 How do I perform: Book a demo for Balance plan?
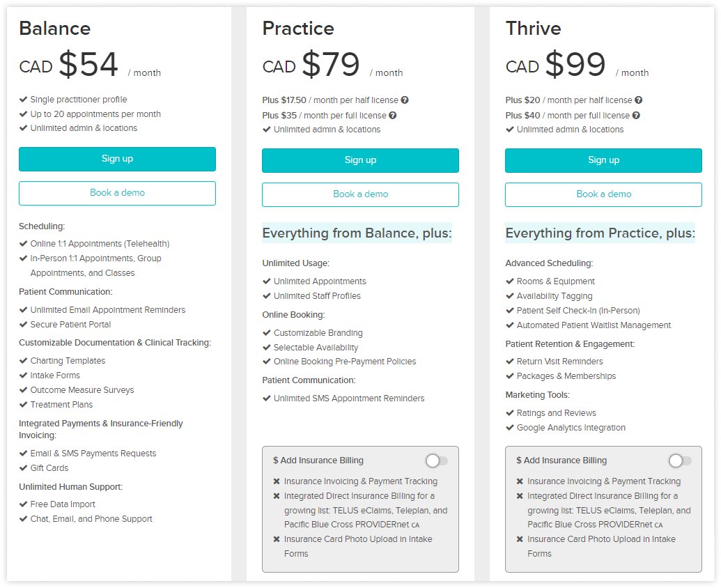pyautogui.click(x=117, y=193)
